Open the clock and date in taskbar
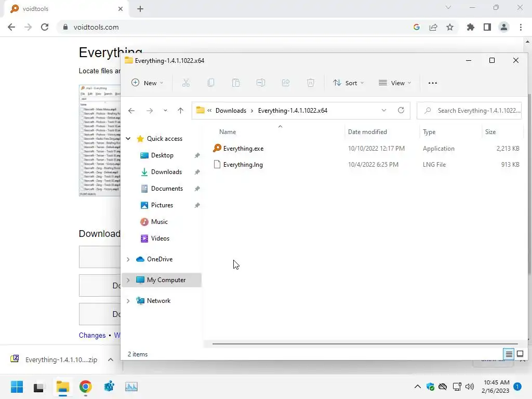532x399 pixels. pyautogui.click(x=495, y=387)
